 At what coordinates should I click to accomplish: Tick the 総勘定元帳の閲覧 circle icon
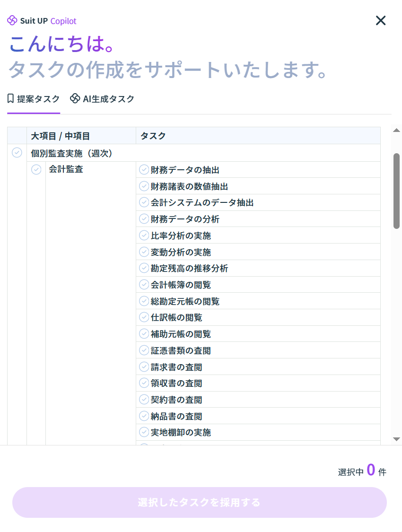[144, 301]
